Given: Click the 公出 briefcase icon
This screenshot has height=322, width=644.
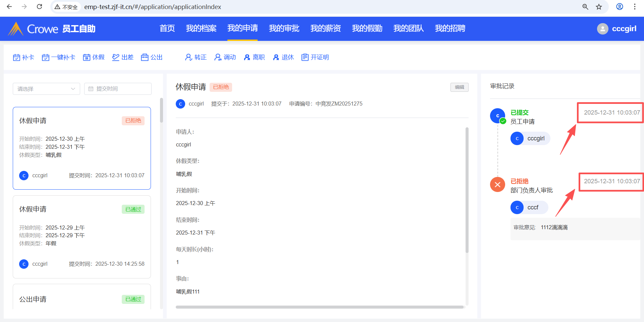Looking at the screenshot, I should (x=145, y=57).
